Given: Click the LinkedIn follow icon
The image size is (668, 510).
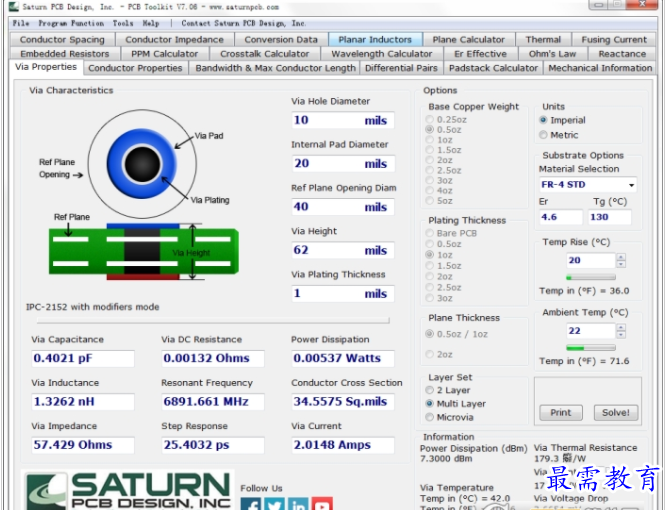Looking at the screenshot, I should coord(298,504).
